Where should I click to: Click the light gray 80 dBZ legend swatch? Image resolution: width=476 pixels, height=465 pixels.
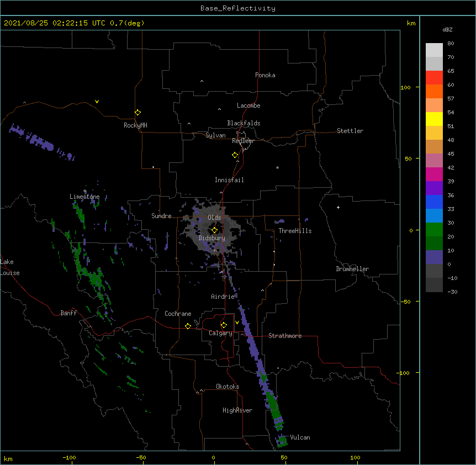coord(434,50)
